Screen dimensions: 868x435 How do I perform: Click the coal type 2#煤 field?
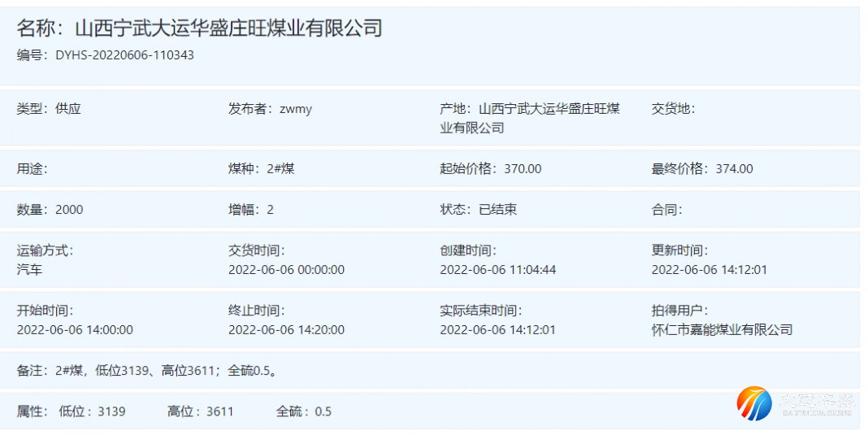tap(280, 169)
